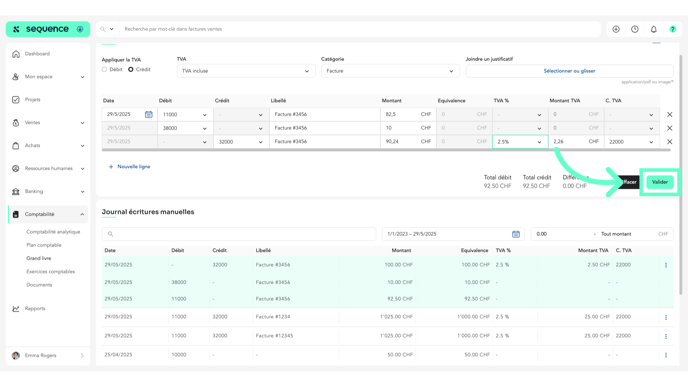Collapse the Comptabilité menu

82,215
